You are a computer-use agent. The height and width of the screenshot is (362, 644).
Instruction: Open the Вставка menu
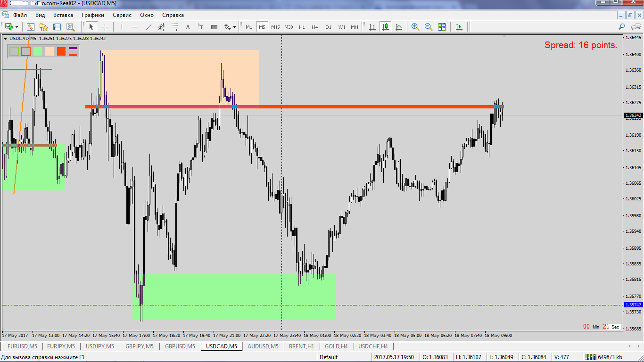[x=63, y=15]
